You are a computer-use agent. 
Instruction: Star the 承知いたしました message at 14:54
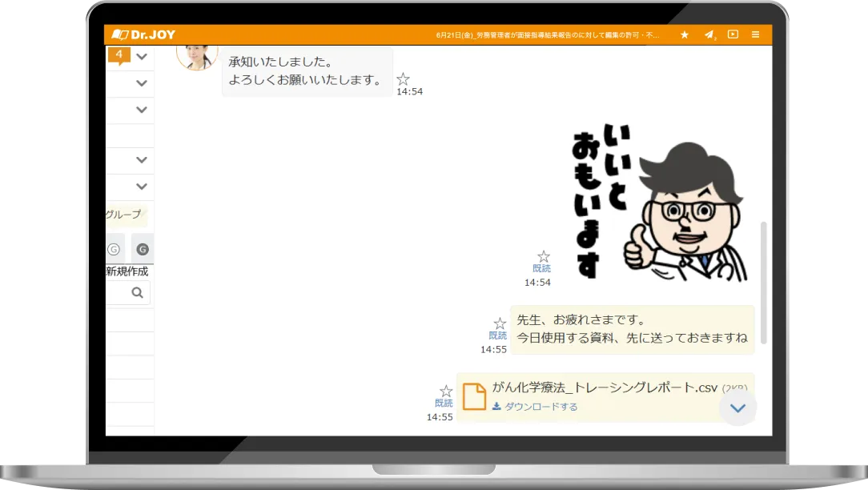[403, 78]
